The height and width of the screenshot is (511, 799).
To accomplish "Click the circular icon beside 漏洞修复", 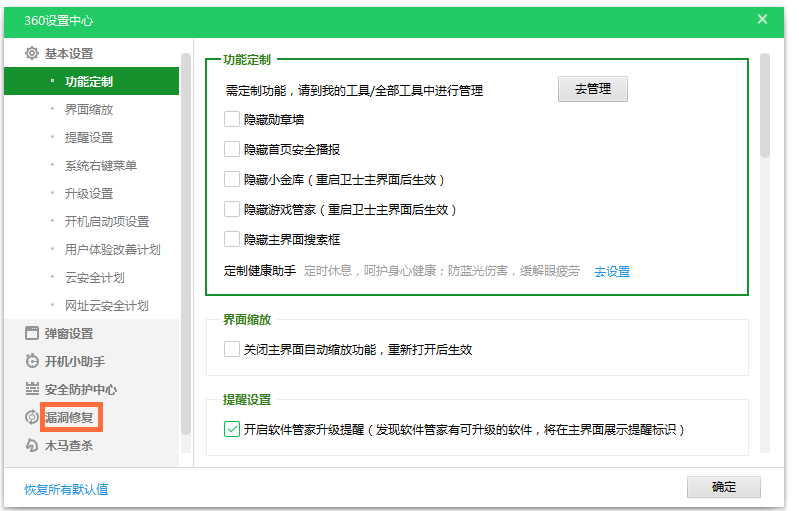I will pyautogui.click(x=32, y=417).
